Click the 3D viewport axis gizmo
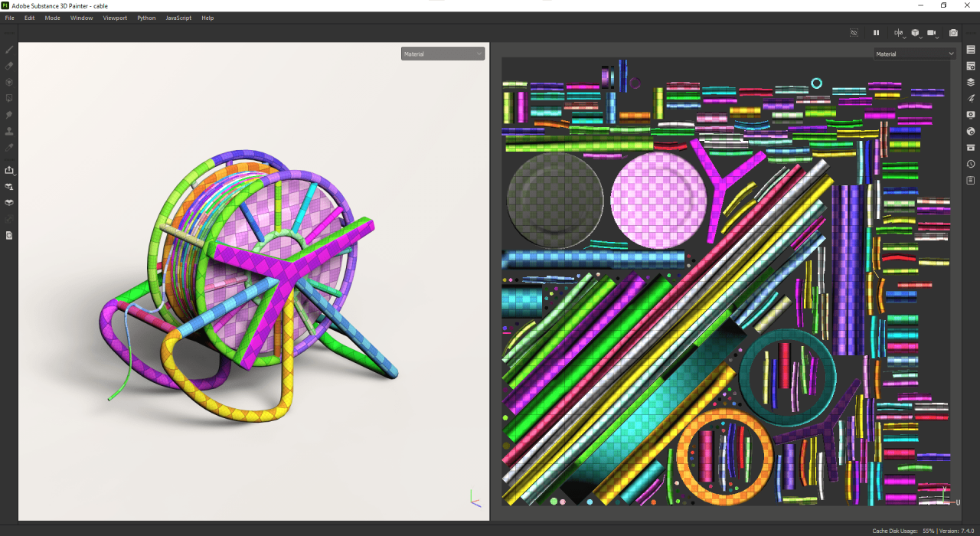The image size is (980, 536). tap(475, 498)
